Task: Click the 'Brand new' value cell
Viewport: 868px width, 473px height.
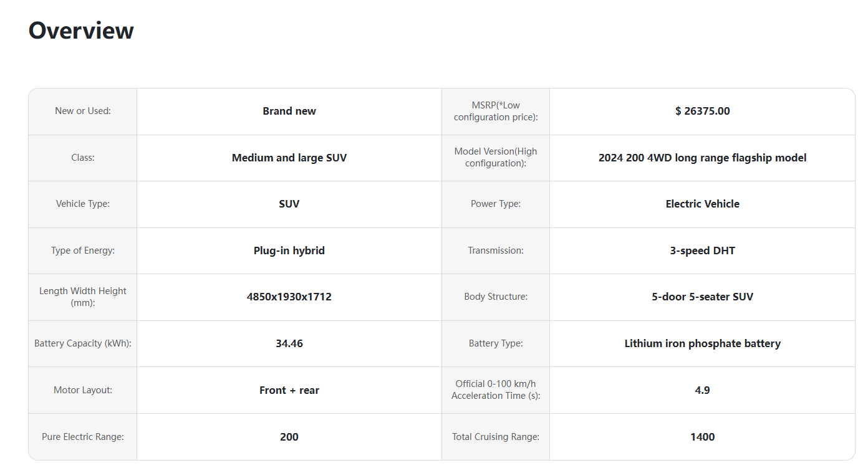Action: click(289, 111)
